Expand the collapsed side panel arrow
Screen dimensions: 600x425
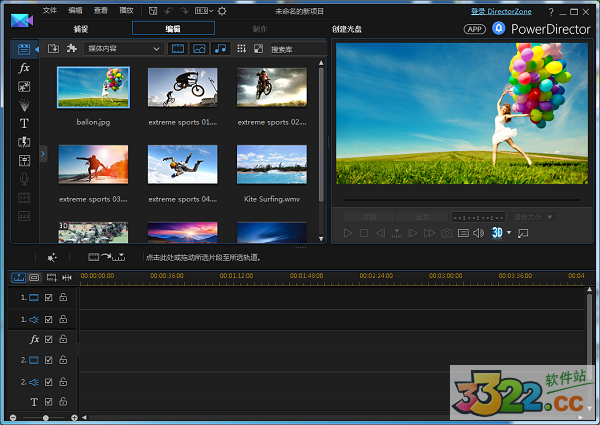click(x=43, y=152)
